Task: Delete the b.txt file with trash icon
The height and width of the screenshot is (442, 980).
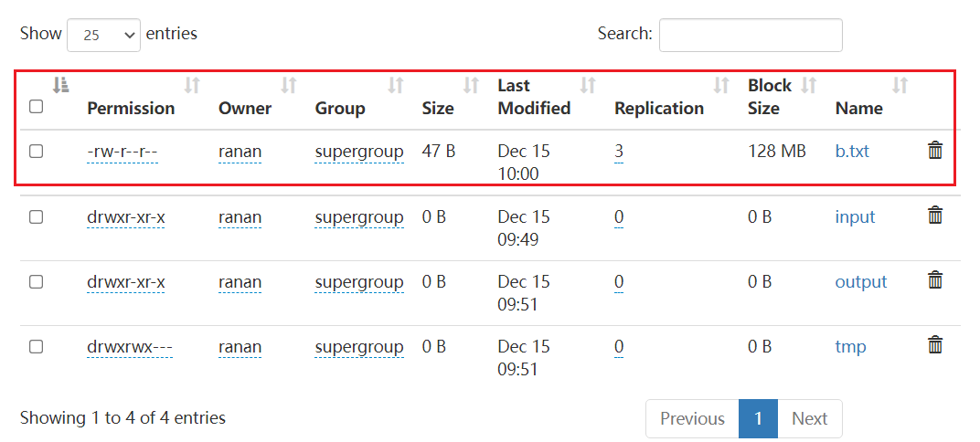Action: point(935,151)
